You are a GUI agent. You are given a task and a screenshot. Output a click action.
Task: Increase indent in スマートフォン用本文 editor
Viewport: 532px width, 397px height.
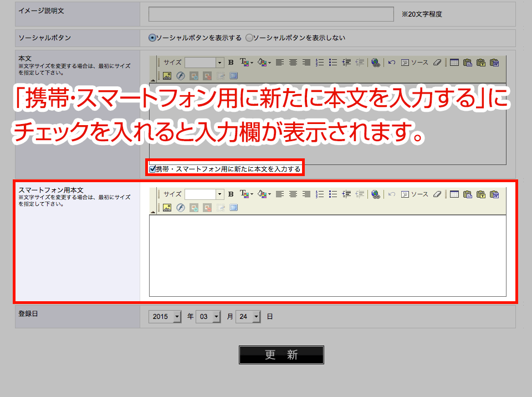coord(346,194)
